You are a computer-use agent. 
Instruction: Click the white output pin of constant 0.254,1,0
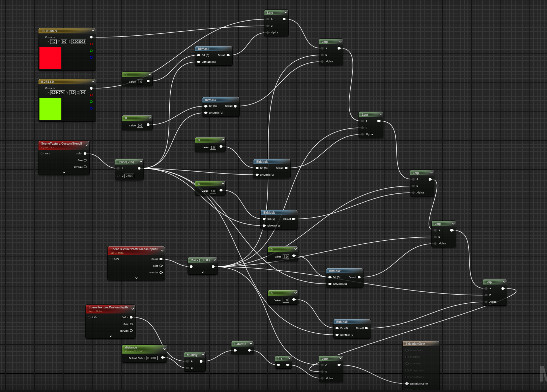point(91,88)
